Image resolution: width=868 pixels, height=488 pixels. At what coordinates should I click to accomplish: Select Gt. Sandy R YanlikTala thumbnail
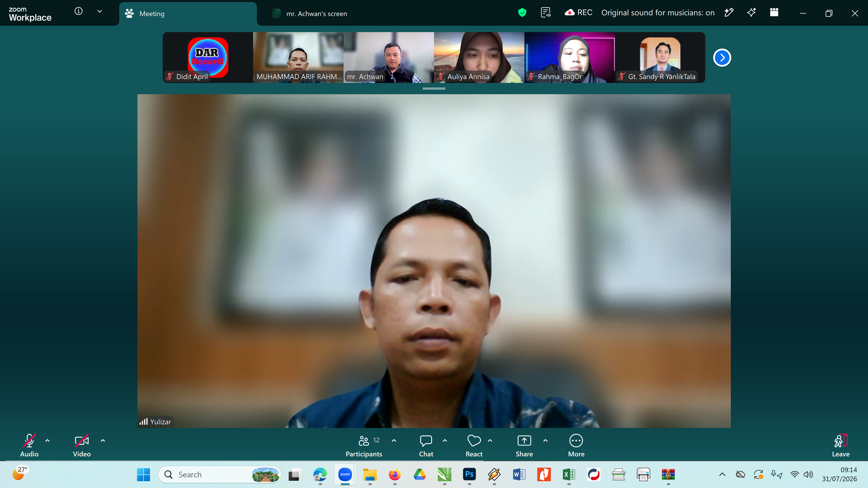(x=660, y=58)
